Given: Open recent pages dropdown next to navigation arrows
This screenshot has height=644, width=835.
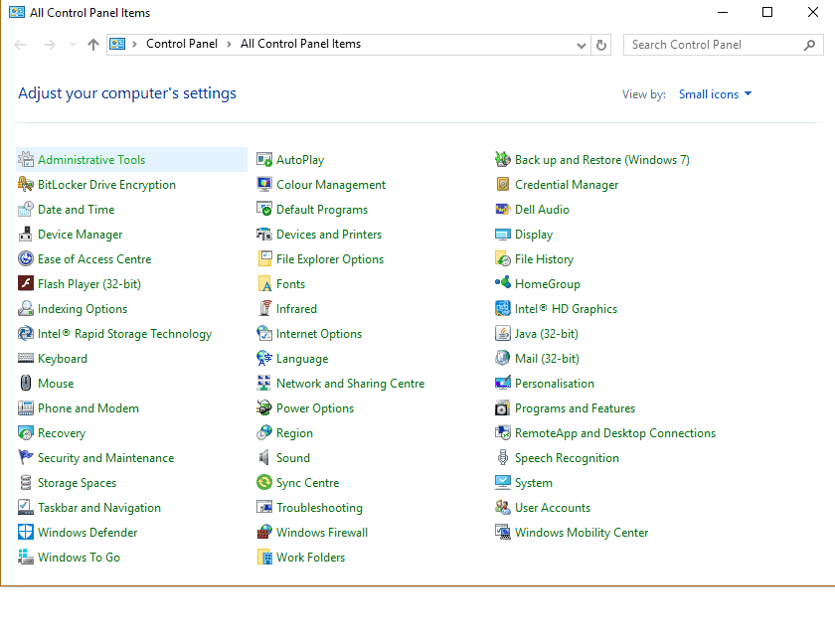Looking at the screenshot, I should point(72,44).
